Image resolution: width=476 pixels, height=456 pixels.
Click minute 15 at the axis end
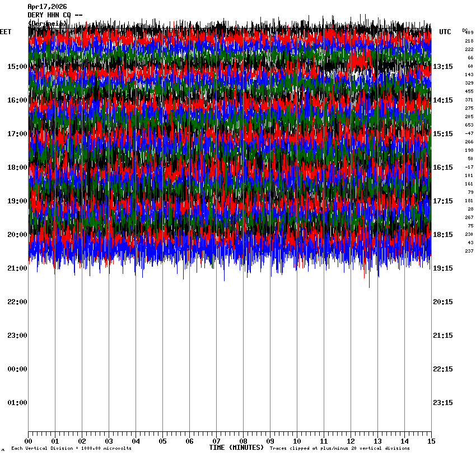(x=431, y=441)
